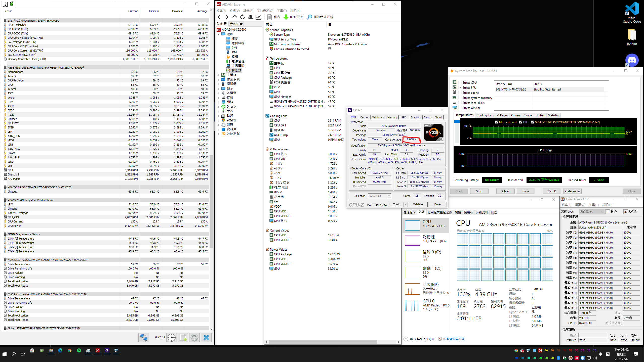Screen dimensions: 644x362
Task: Open python folder on desktop
Action: pyautogui.click(x=632, y=37)
